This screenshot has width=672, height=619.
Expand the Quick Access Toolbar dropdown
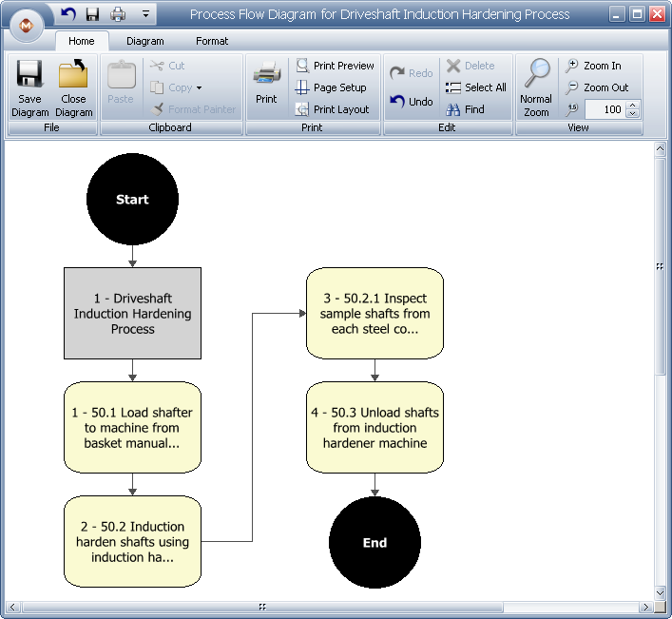[x=145, y=14]
